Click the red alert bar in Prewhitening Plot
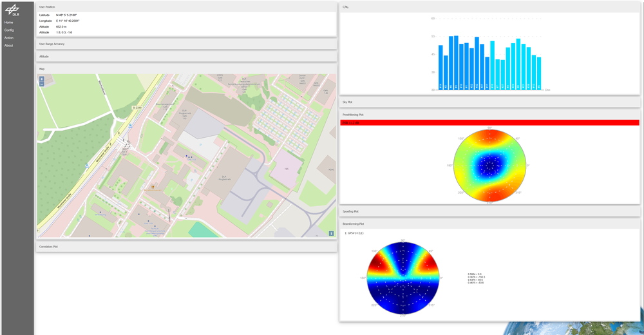This screenshot has width=644, height=335. (x=489, y=122)
